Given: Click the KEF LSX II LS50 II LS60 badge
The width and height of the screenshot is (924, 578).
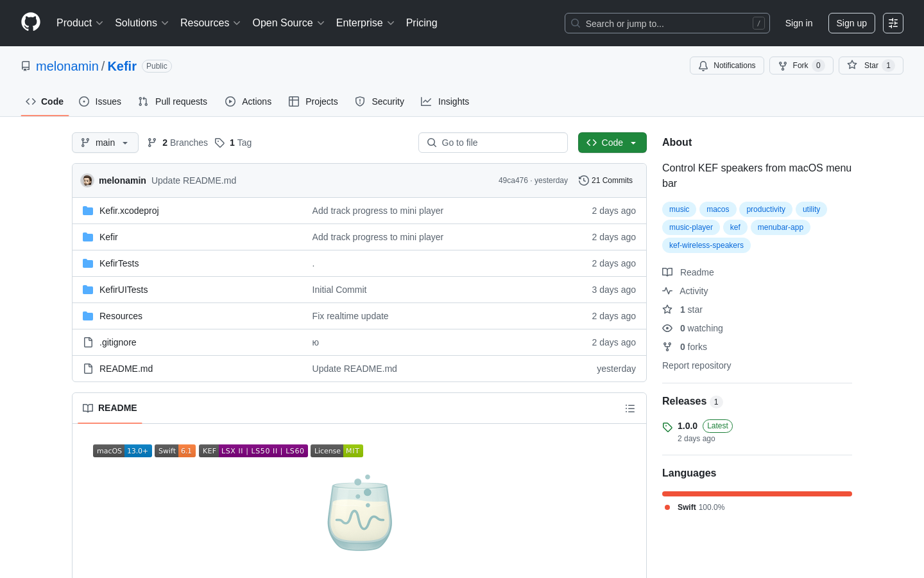Looking at the screenshot, I should [x=253, y=451].
